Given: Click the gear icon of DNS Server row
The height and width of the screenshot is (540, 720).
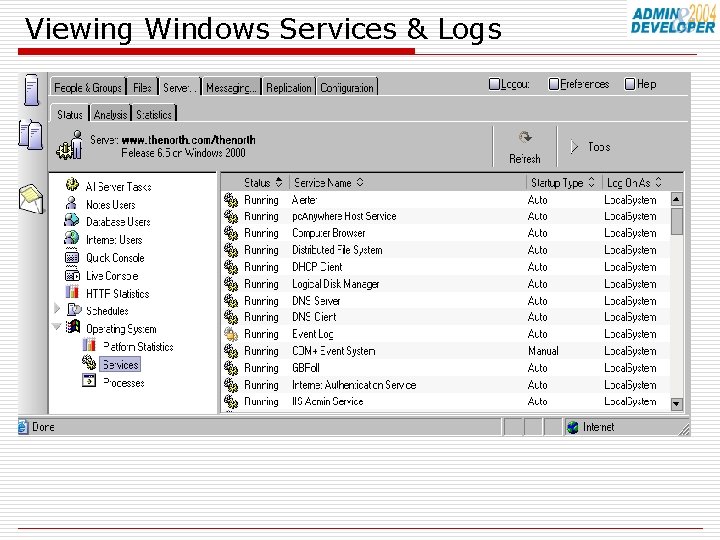Looking at the screenshot, I should (231, 301).
